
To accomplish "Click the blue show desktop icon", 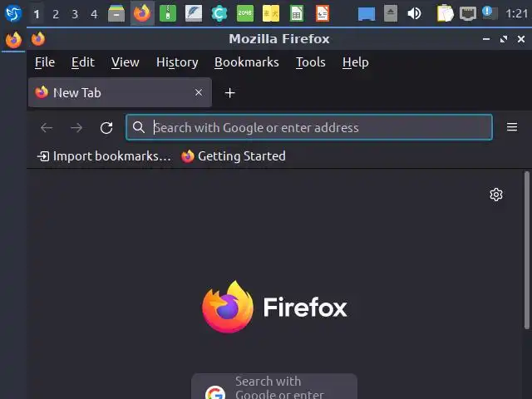I will tap(367, 14).
